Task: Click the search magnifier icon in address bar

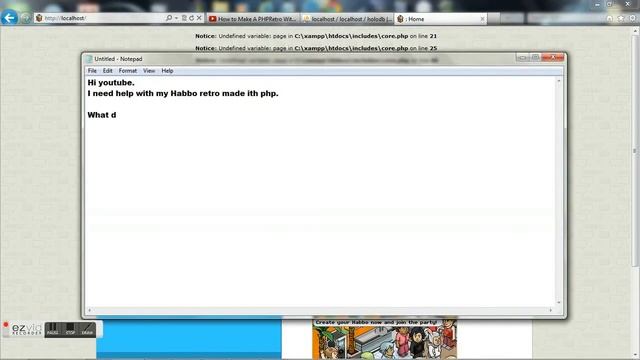Action: click(169, 18)
